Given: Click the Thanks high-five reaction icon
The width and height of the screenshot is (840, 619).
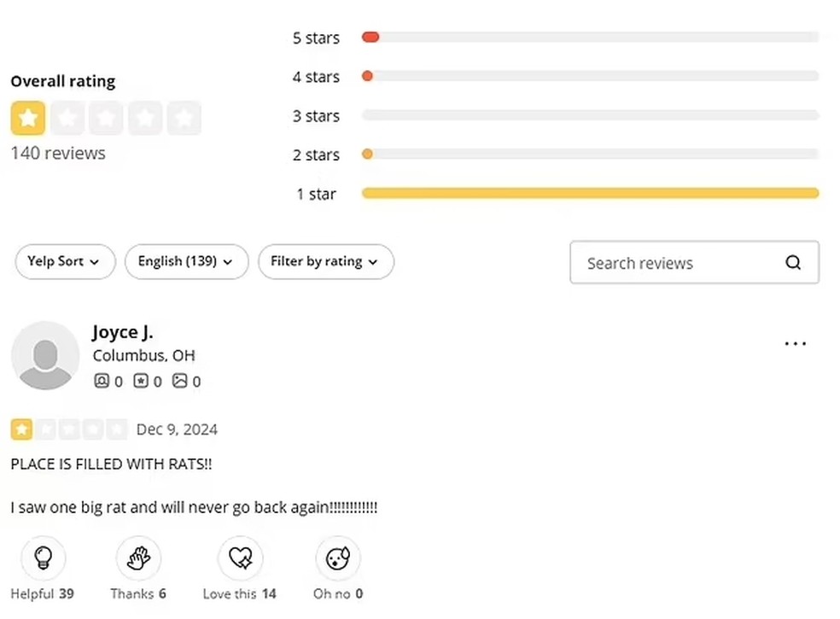Looking at the screenshot, I should pyautogui.click(x=138, y=558).
